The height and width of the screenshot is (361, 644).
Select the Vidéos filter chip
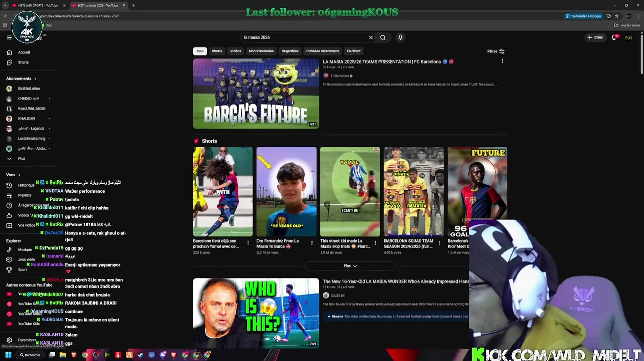pos(236,51)
